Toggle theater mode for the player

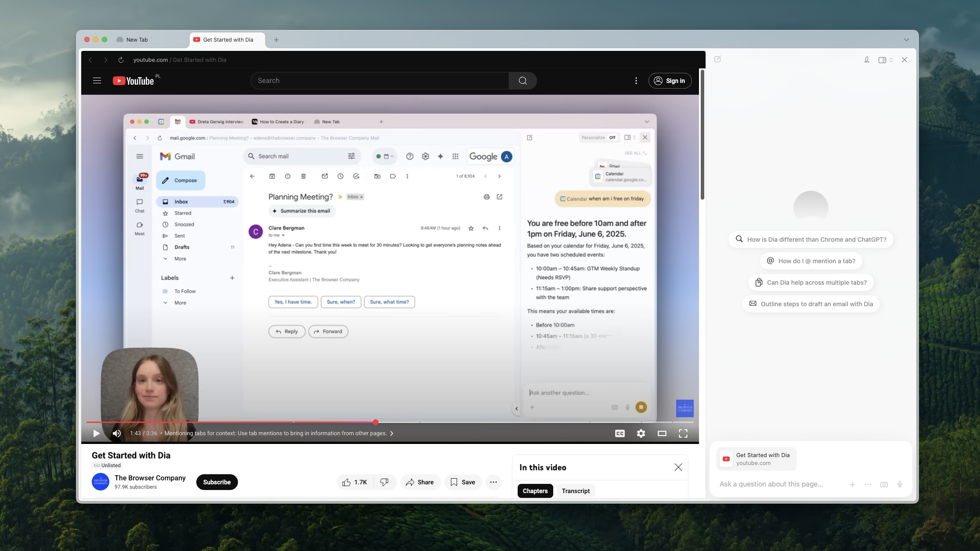(662, 433)
